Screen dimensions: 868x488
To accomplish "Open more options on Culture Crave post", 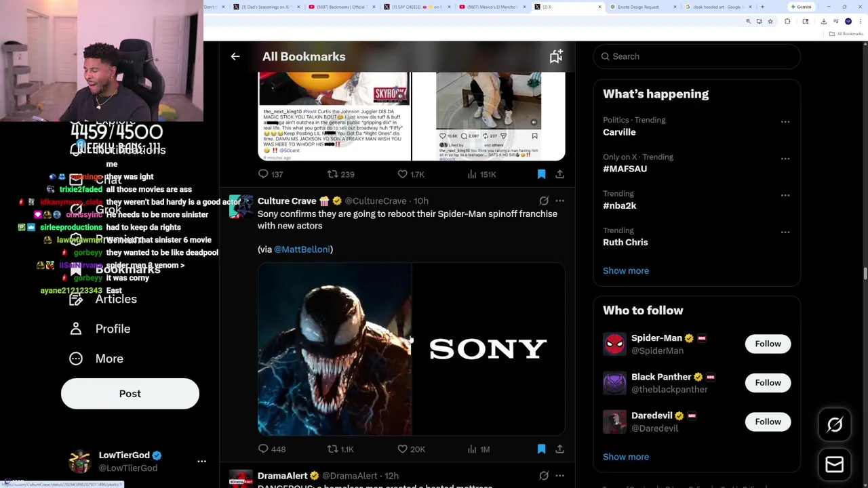I will click(559, 201).
